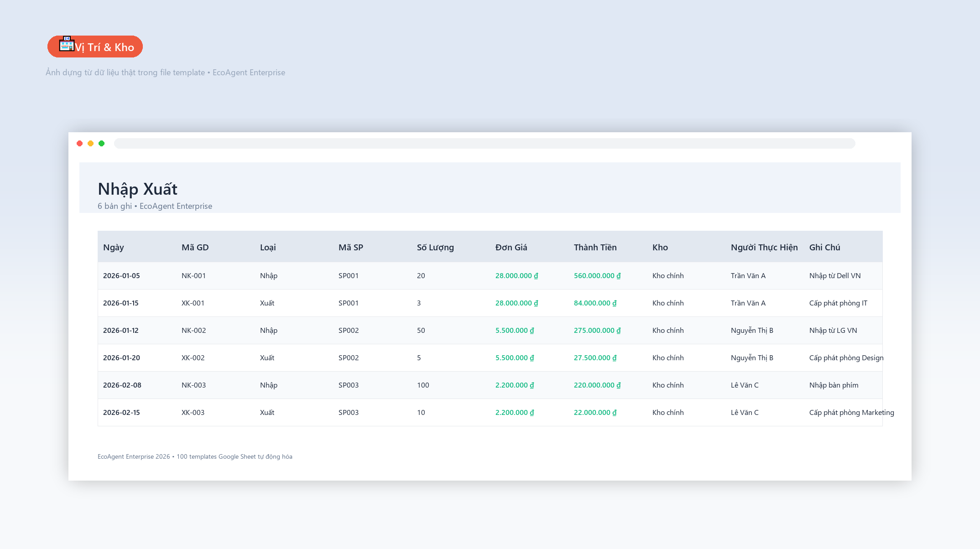980x549 pixels.
Task: Select transaction code NK-002
Action: pos(193,331)
